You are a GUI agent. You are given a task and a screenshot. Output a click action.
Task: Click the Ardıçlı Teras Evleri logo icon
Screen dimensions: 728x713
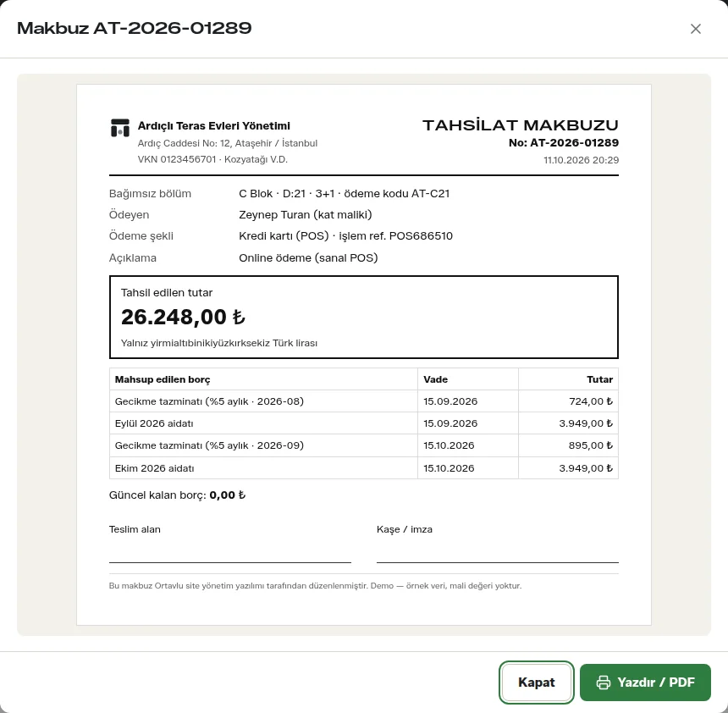[120, 128]
